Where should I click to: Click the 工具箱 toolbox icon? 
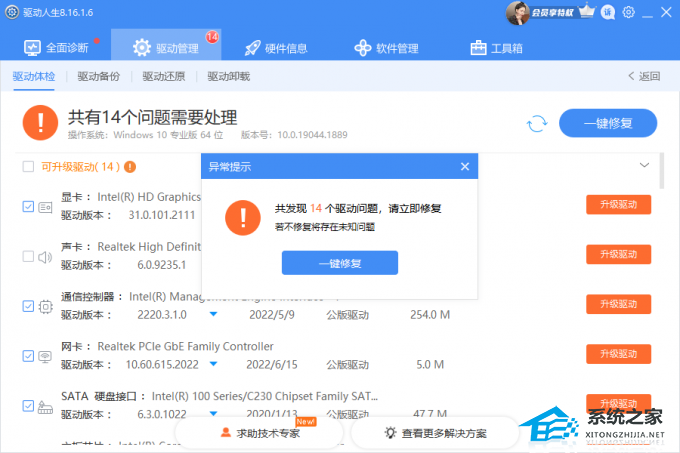478,48
